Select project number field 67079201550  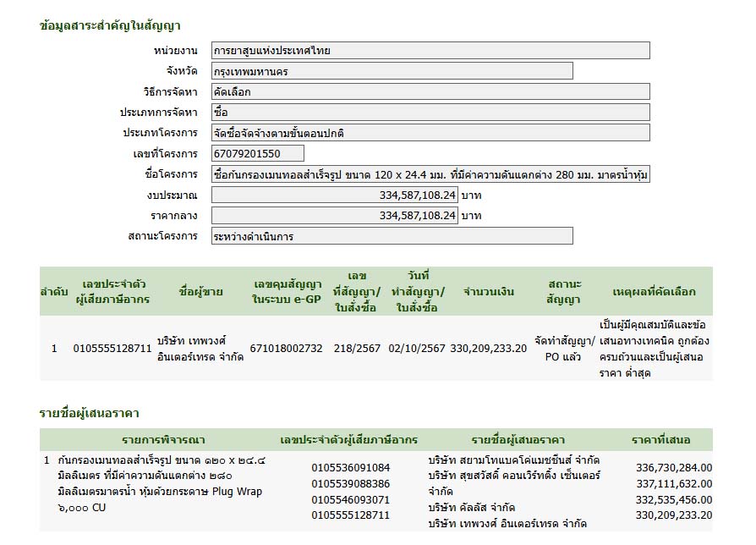[x=257, y=153]
